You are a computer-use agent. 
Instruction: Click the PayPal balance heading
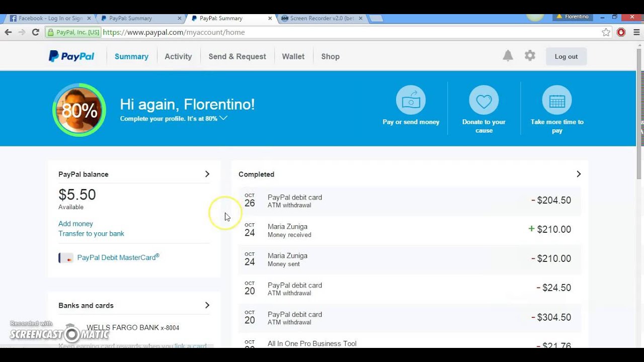click(x=84, y=174)
